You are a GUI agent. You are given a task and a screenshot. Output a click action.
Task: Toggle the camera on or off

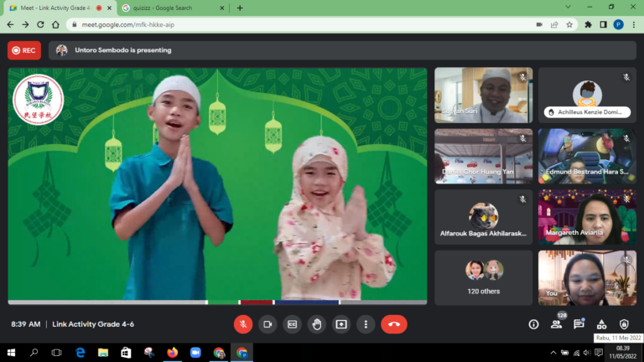[x=267, y=323]
